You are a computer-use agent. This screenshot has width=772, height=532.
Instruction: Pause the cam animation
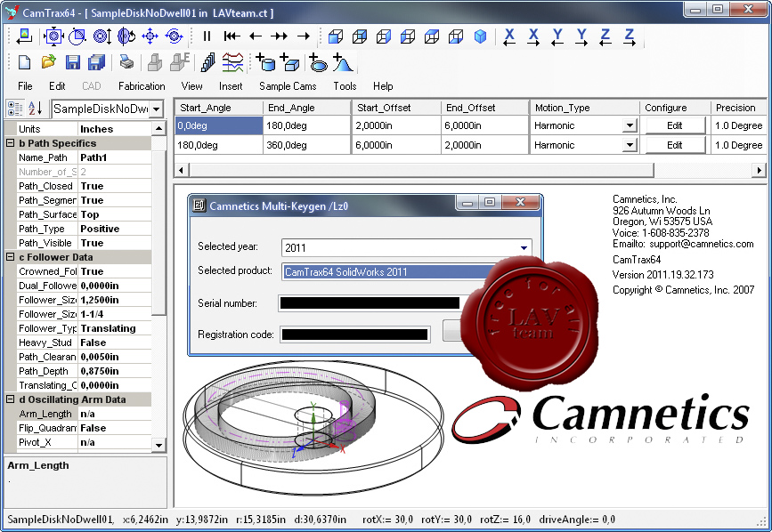(207, 36)
